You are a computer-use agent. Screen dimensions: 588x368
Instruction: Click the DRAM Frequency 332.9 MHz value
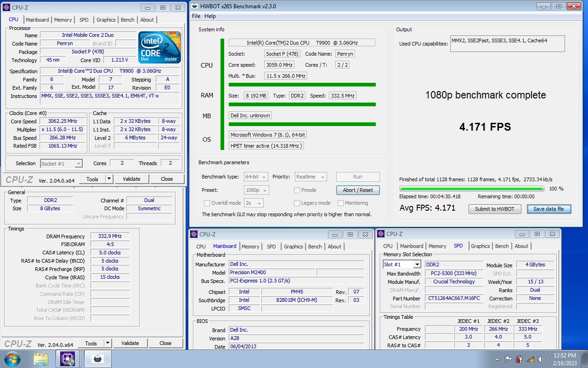[x=110, y=236]
